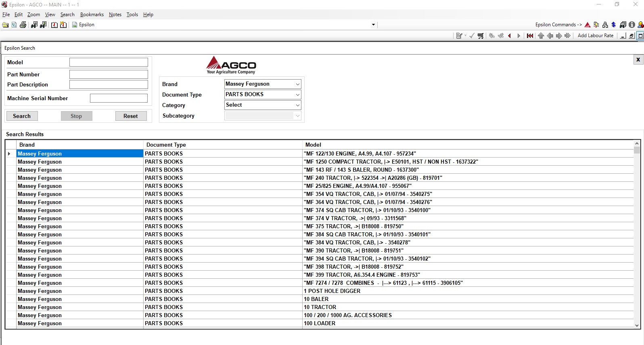Screen dimensions: 644x345
Task: Click the Search button
Action: [x=22, y=116]
